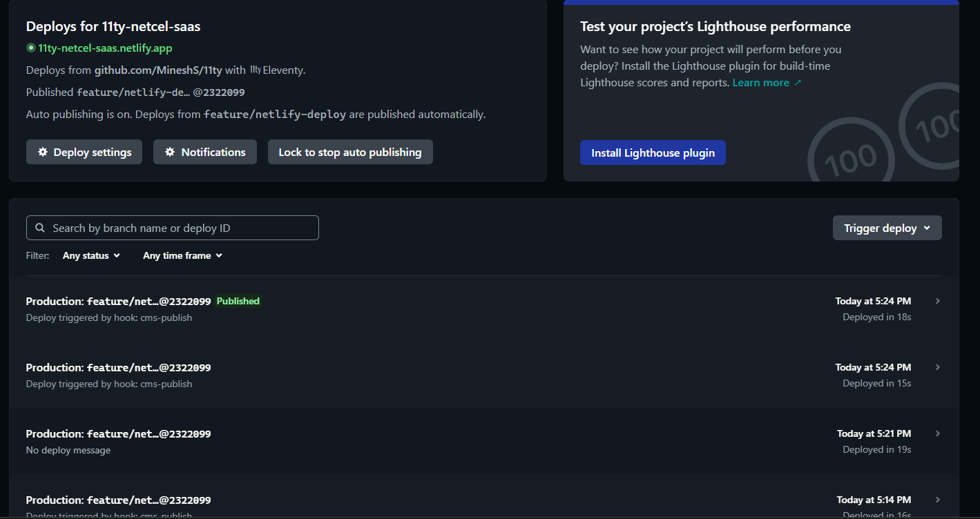This screenshot has height=519, width=980.
Task: Click the external link arrow after Learn more
Action: (798, 83)
